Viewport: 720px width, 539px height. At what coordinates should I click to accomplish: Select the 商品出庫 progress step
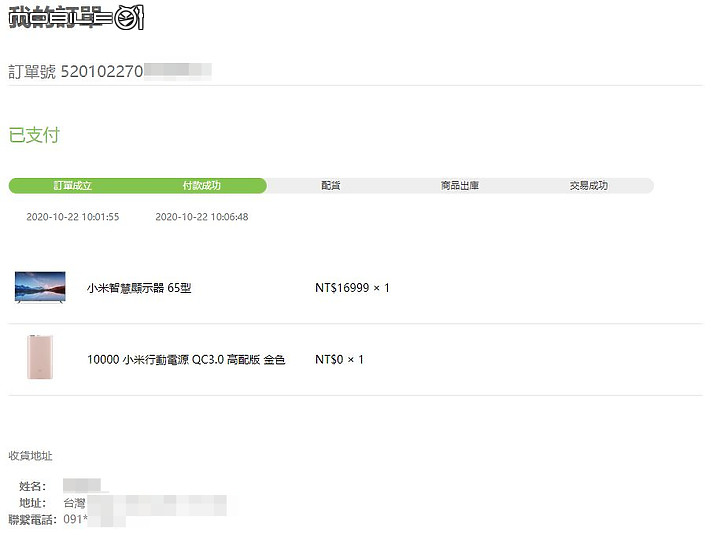(x=460, y=185)
